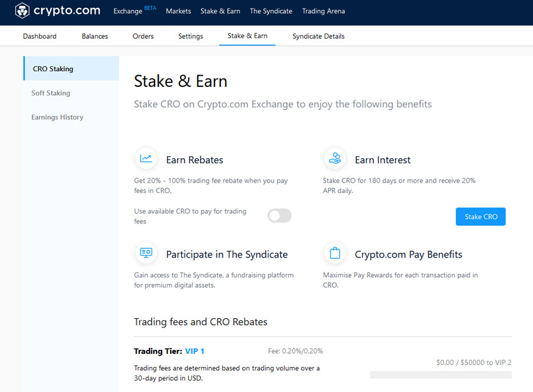Image resolution: width=533 pixels, height=392 pixels.
Task: Toggle use available CRO for trading fees
Action: point(280,216)
